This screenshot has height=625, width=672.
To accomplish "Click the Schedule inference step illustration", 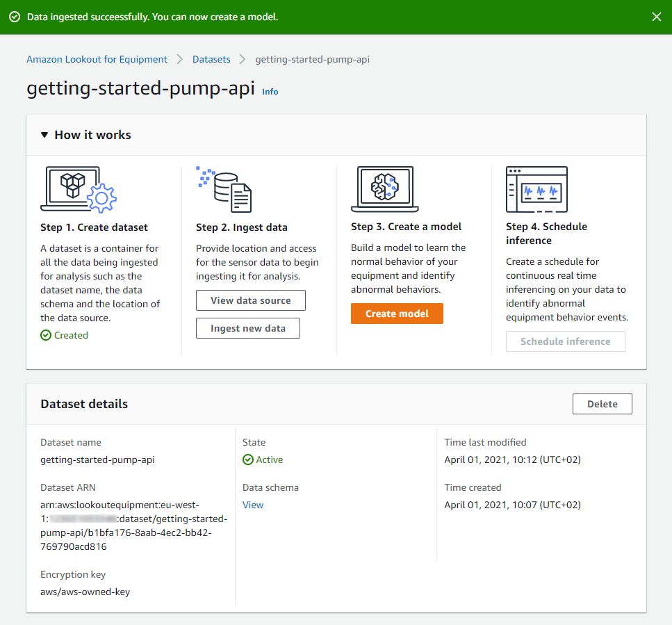I will pos(536,189).
